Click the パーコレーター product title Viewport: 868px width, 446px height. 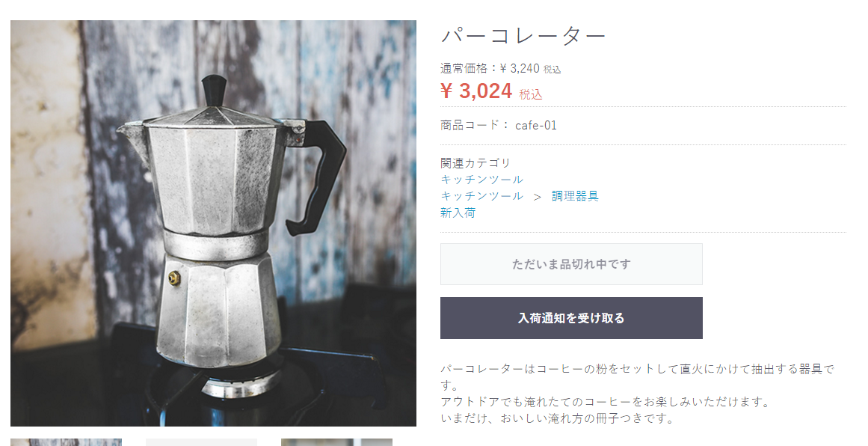[523, 37]
